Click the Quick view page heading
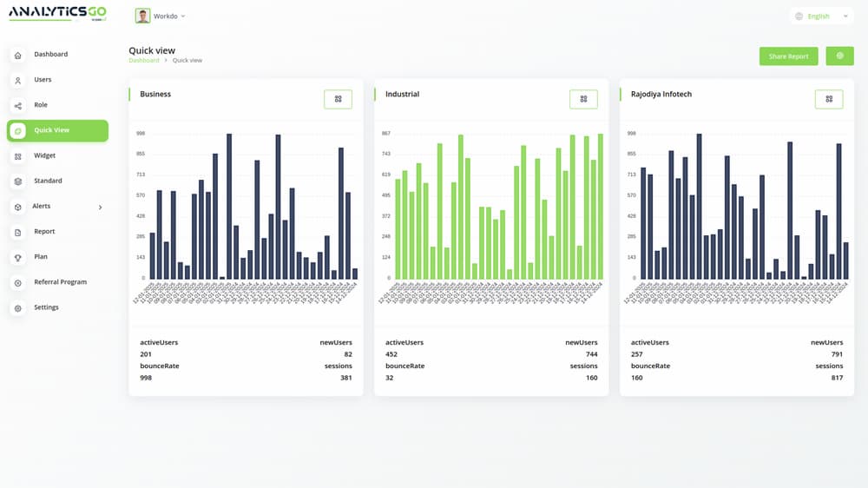This screenshot has height=488, width=868. pos(152,50)
